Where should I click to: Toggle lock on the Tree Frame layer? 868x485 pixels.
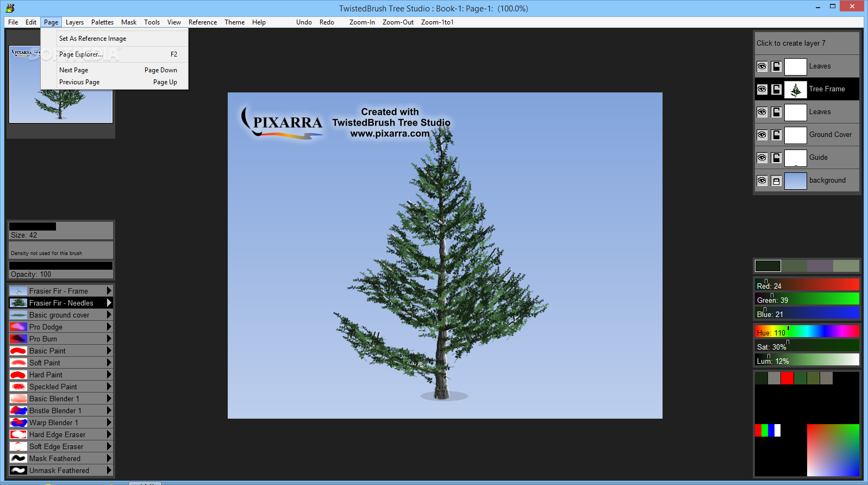coord(776,89)
